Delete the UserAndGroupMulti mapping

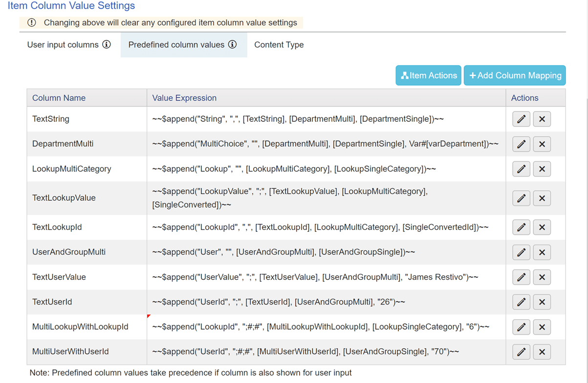point(542,252)
